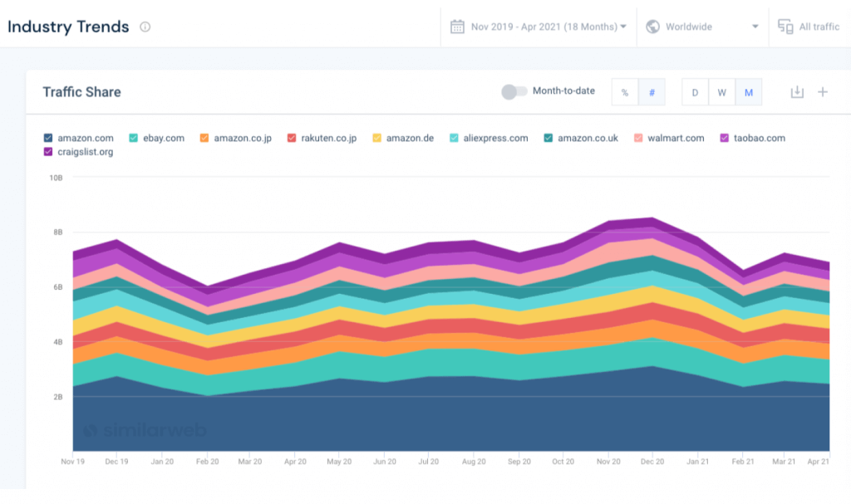Click the info icon next to Industry Trends

(146, 26)
